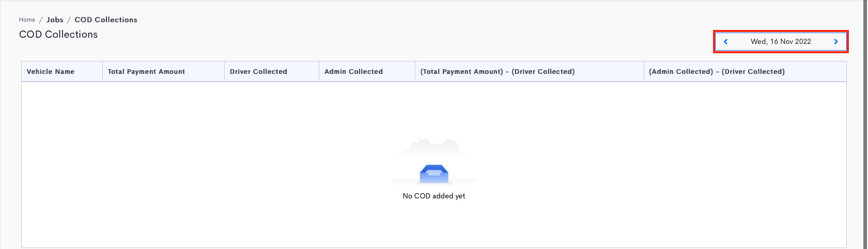This screenshot has height=249, width=868.
Task: Click the grey cloud illustration above inbox
Action: [434, 149]
